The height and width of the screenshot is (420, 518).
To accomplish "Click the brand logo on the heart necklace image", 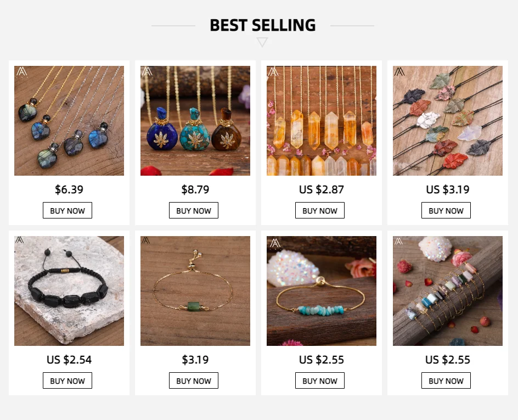I will click(21, 72).
